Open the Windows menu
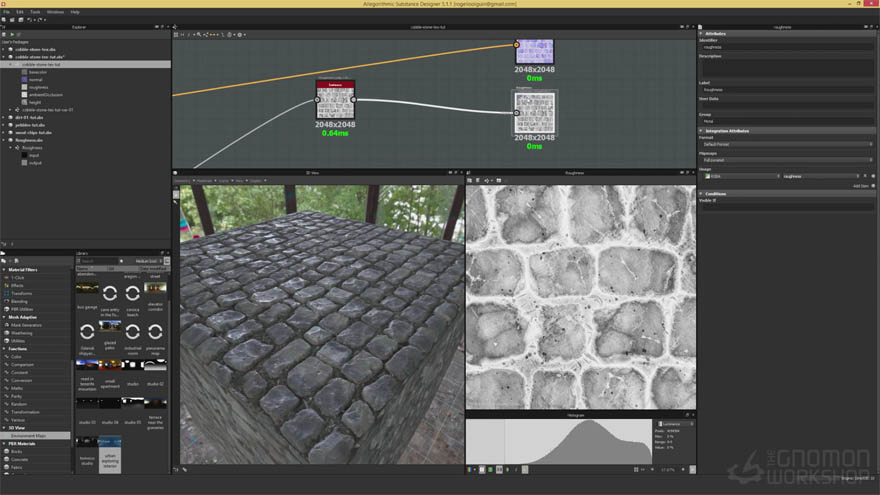The width and height of the screenshot is (880, 495). pos(55,12)
